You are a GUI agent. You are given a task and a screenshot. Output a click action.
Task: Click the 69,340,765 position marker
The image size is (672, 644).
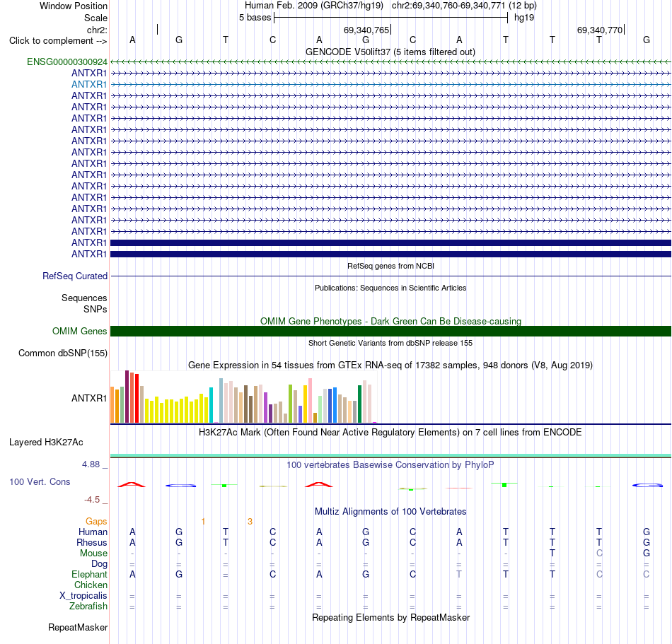point(367,30)
